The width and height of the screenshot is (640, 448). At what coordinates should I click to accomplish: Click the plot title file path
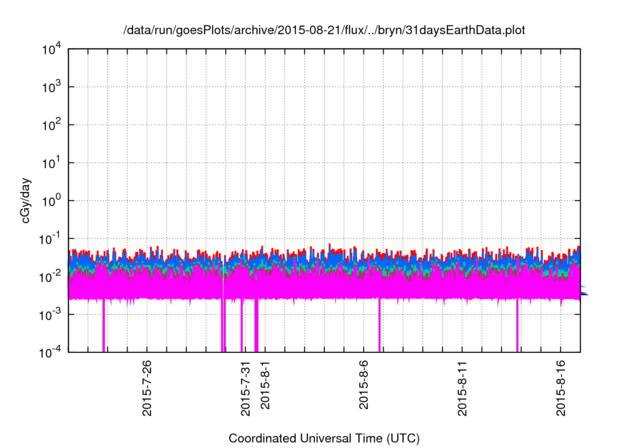click(x=324, y=30)
